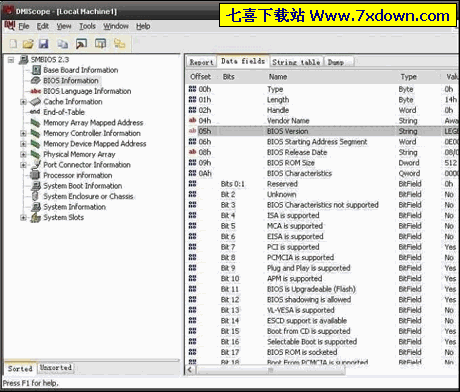
Task: Sort by the Offset column header
Action: 200,77
